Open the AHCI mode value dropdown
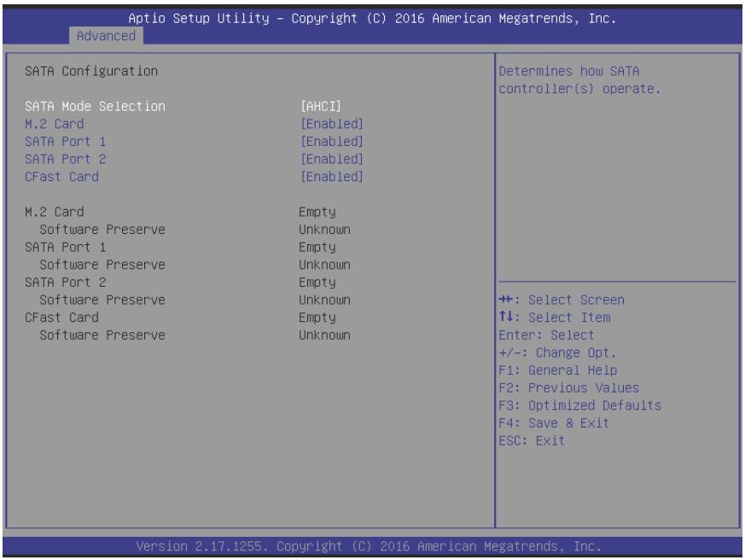 point(321,106)
